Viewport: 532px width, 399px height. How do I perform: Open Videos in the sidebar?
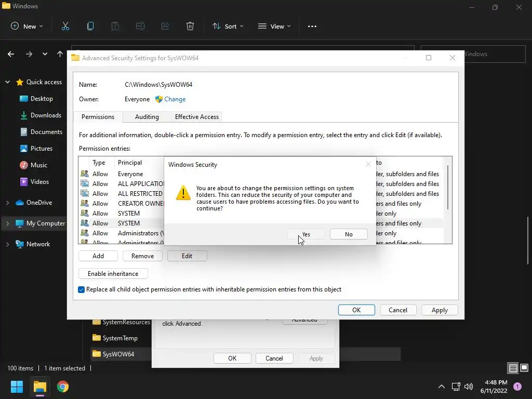[x=34, y=182]
